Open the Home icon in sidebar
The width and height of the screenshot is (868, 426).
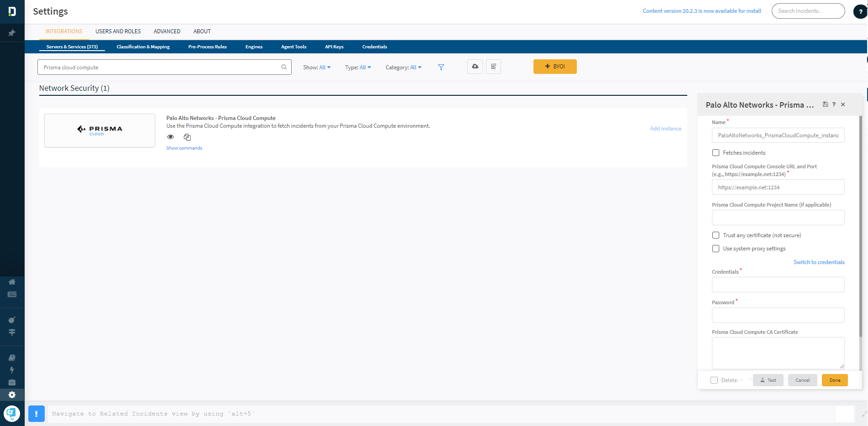click(x=12, y=282)
